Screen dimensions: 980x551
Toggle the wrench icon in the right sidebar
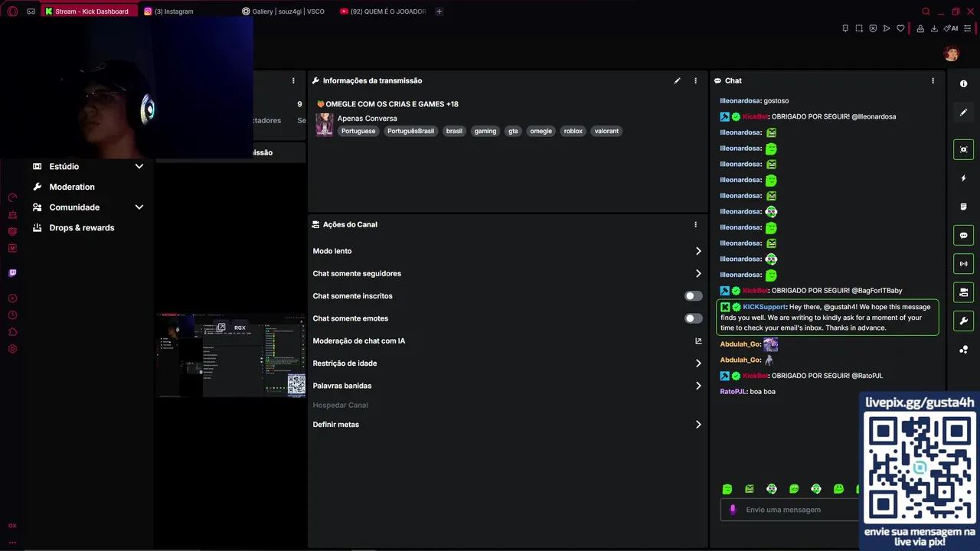(x=964, y=321)
